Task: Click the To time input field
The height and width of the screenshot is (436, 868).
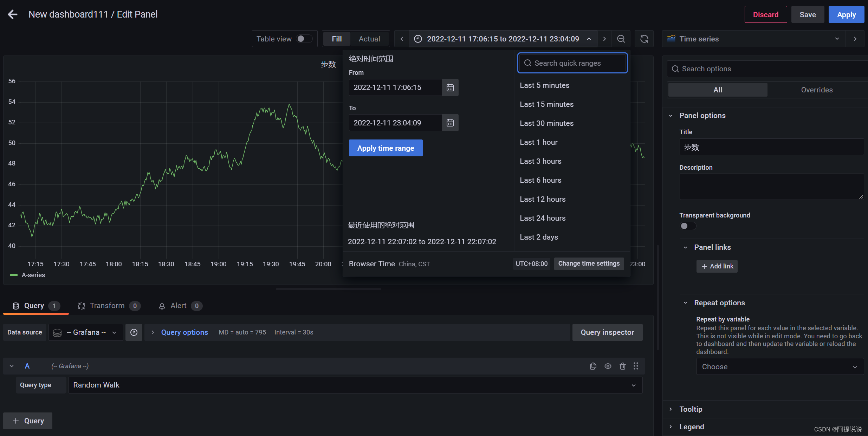Action: tap(395, 123)
